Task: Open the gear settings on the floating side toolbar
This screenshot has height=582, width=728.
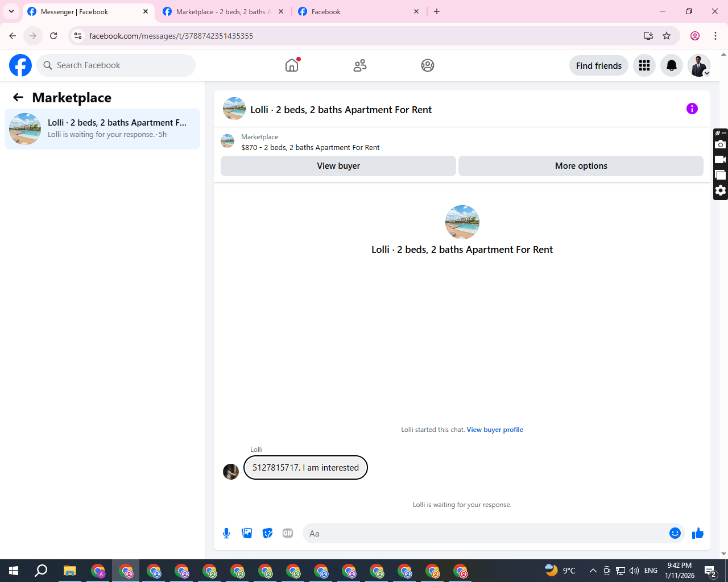Action: pos(721,190)
